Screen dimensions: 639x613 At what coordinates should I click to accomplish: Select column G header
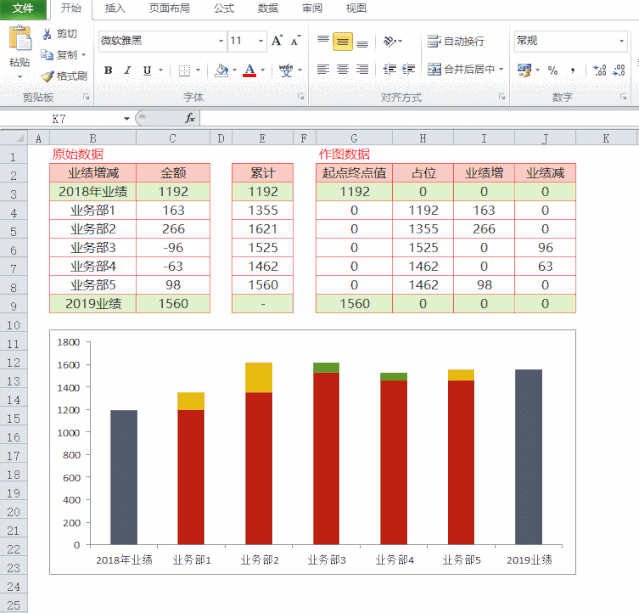[x=354, y=139]
